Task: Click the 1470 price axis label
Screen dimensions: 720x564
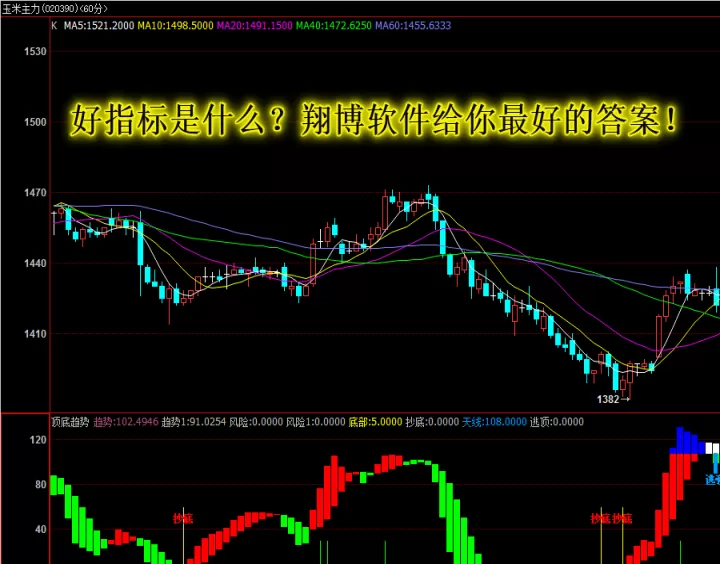Action: 35,193
